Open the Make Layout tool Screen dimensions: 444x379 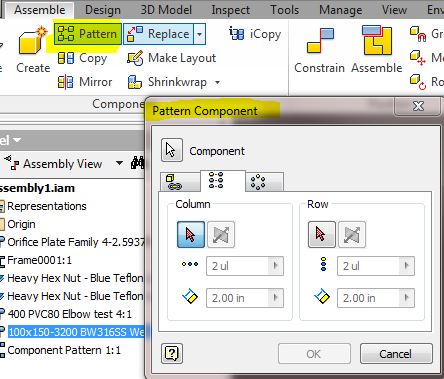pos(172,58)
